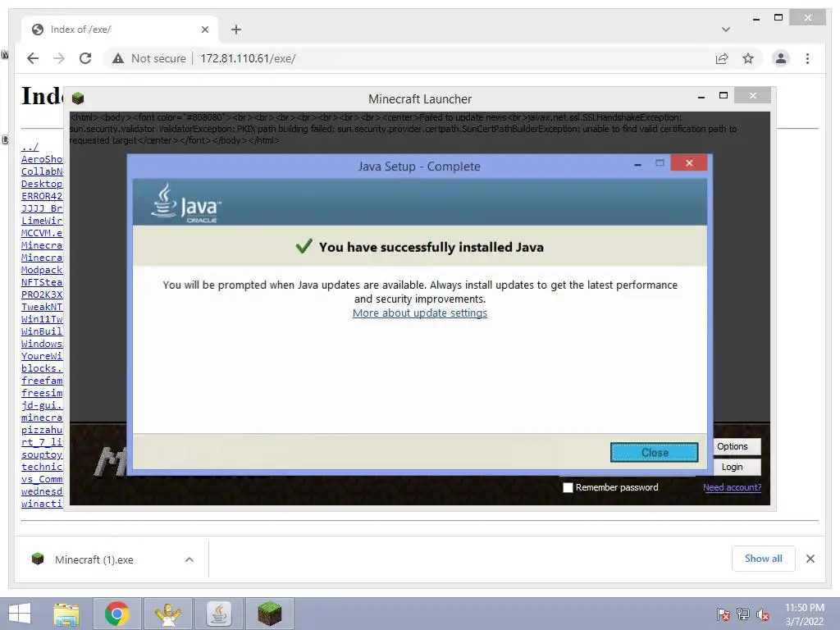The image size is (840, 630).
Task: Click the muted volume tray icon
Action: [763, 614]
